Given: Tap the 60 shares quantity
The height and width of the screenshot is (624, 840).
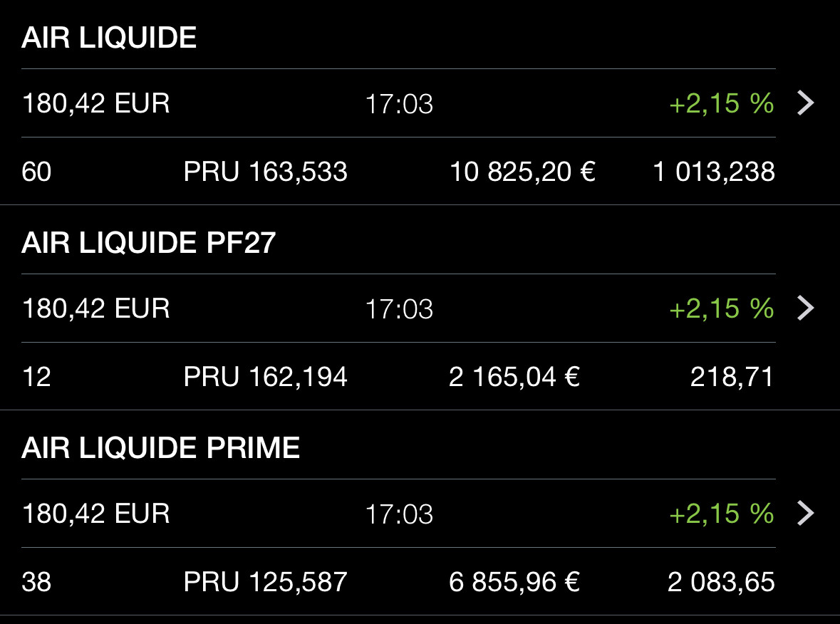Looking at the screenshot, I should pyautogui.click(x=36, y=172).
